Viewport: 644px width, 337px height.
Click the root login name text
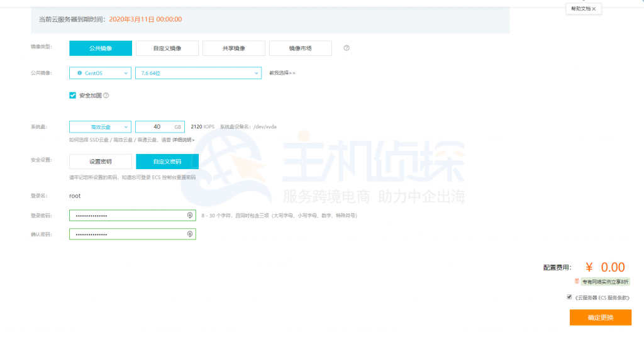coord(75,196)
